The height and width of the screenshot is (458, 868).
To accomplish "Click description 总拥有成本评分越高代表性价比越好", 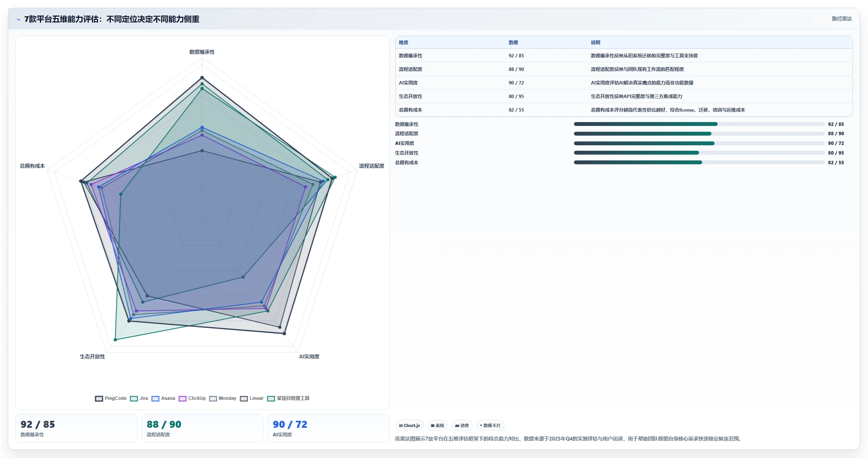I will click(668, 110).
